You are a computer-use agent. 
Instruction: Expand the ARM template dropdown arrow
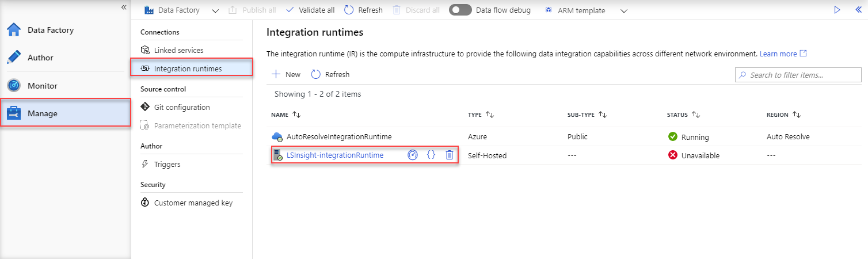pos(624,10)
